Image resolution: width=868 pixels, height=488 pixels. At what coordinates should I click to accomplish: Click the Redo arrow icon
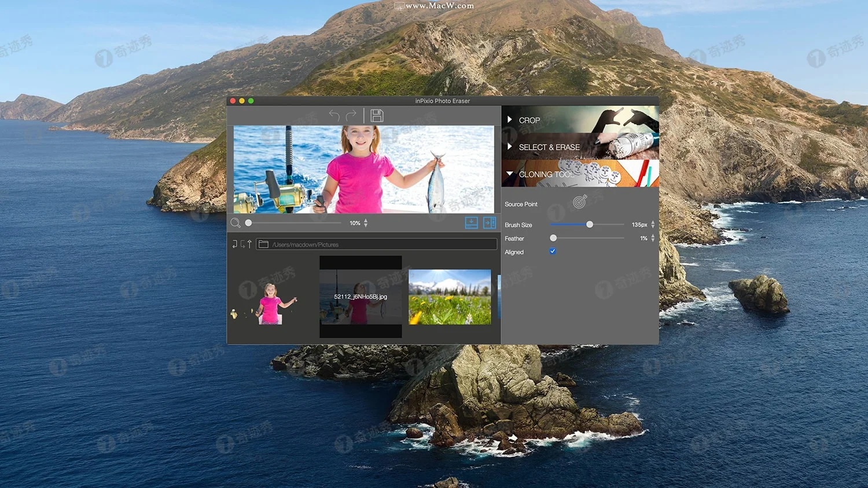tap(350, 115)
